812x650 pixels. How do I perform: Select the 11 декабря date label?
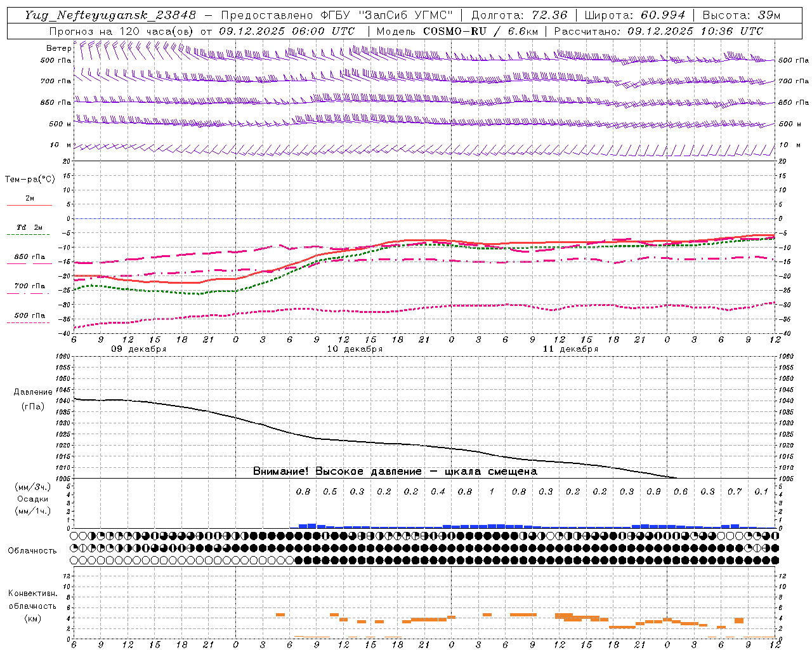[570, 349]
